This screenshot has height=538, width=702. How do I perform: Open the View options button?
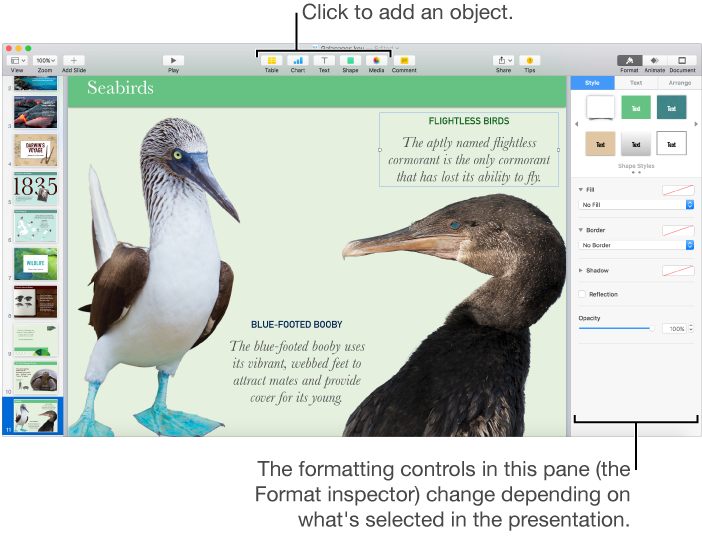coord(18,60)
